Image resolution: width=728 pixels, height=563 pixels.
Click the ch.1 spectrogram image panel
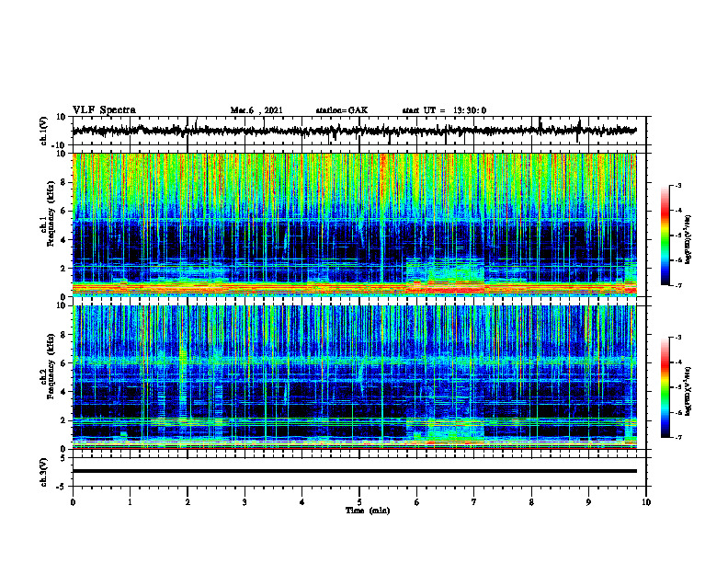point(355,224)
